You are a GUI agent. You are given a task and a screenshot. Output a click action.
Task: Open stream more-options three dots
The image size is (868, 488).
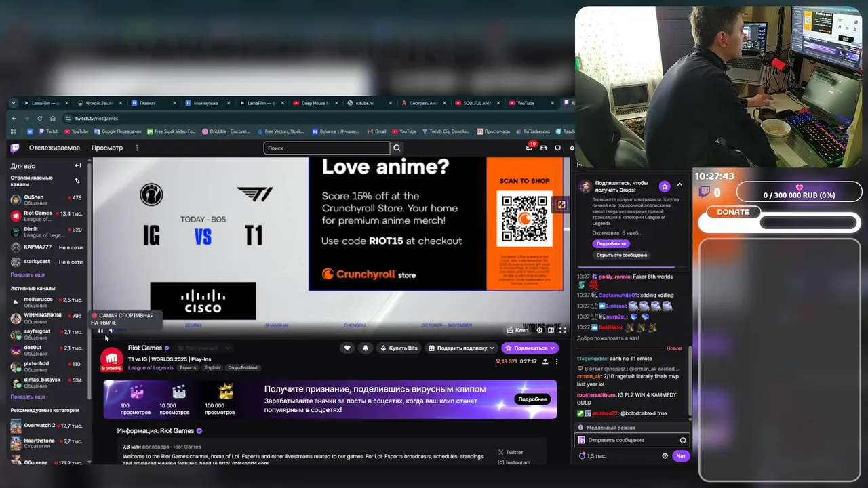click(557, 361)
